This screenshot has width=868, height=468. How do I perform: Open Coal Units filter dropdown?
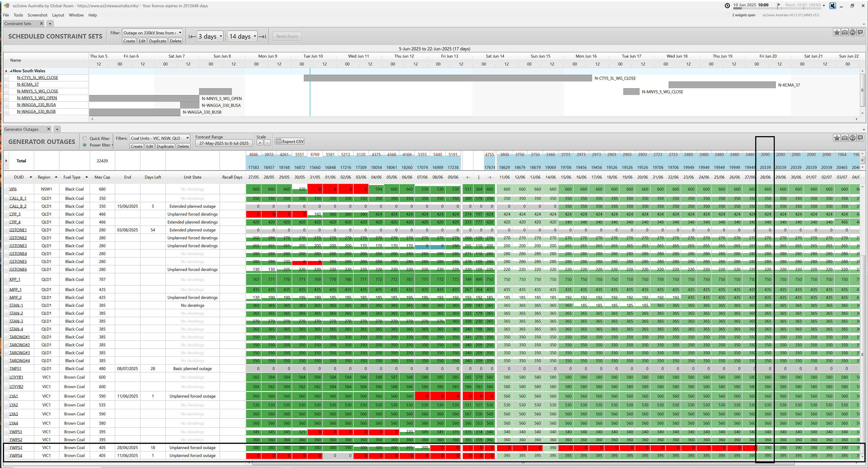[x=160, y=138]
